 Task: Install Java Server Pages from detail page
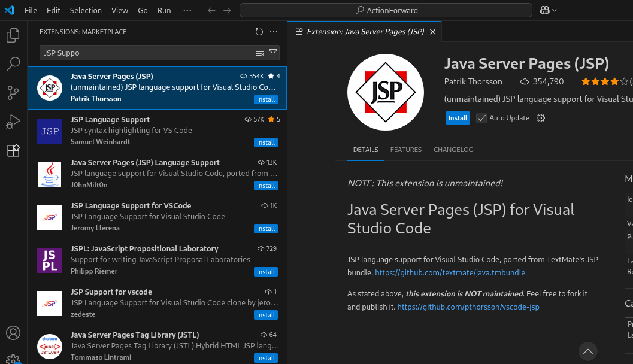458,118
